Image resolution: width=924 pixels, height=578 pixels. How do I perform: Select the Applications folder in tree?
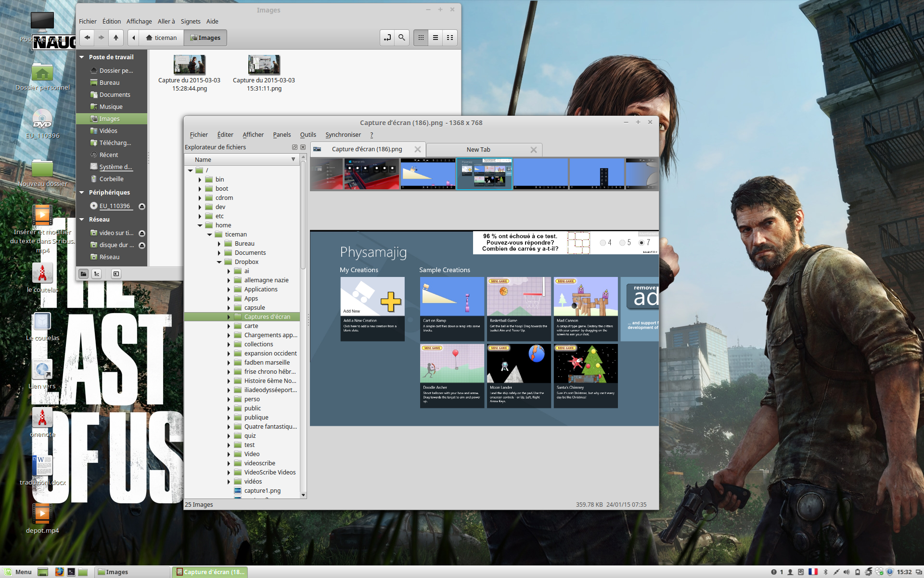click(260, 289)
